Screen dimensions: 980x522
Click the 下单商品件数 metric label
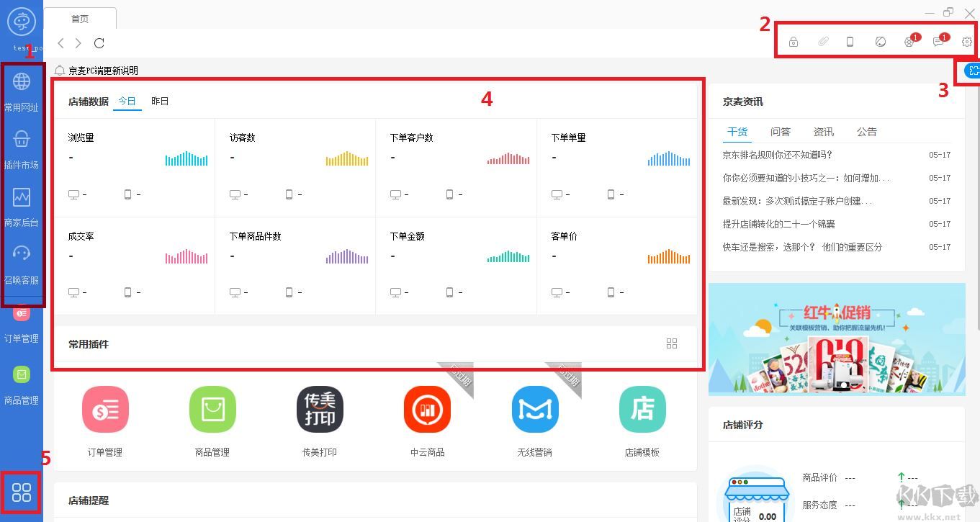click(256, 236)
